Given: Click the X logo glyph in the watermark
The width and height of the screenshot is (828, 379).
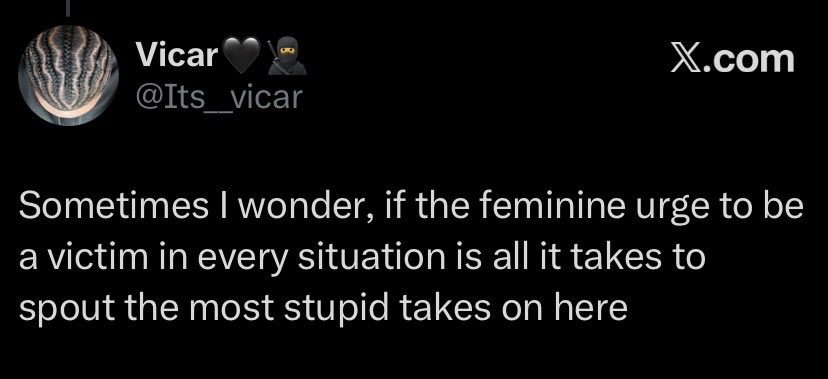Looking at the screenshot, I should point(685,59).
